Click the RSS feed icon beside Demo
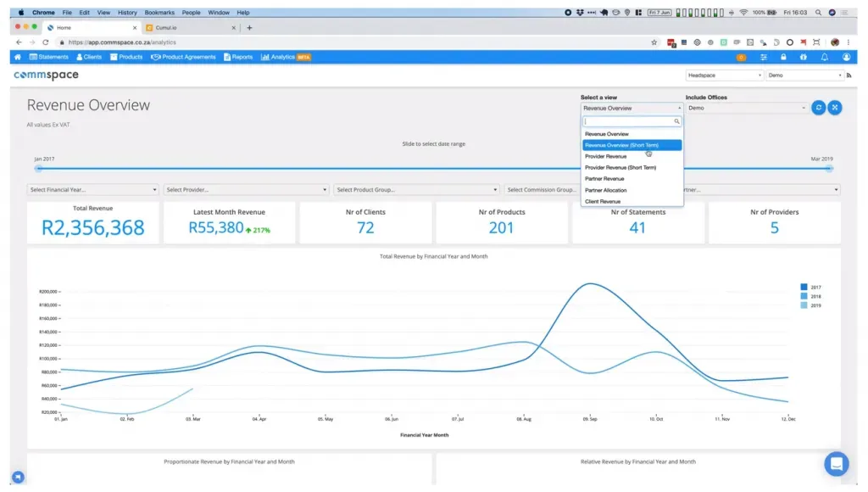Screen dimensions: 868x492 (849, 75)
